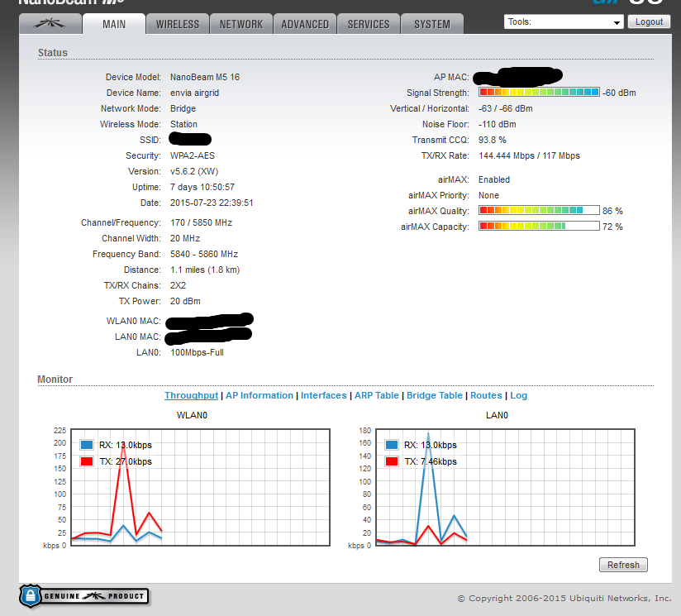The image size is (681, 616).
Task: Click the LAN0 red TX legend swatch
Action: [392, 461]
